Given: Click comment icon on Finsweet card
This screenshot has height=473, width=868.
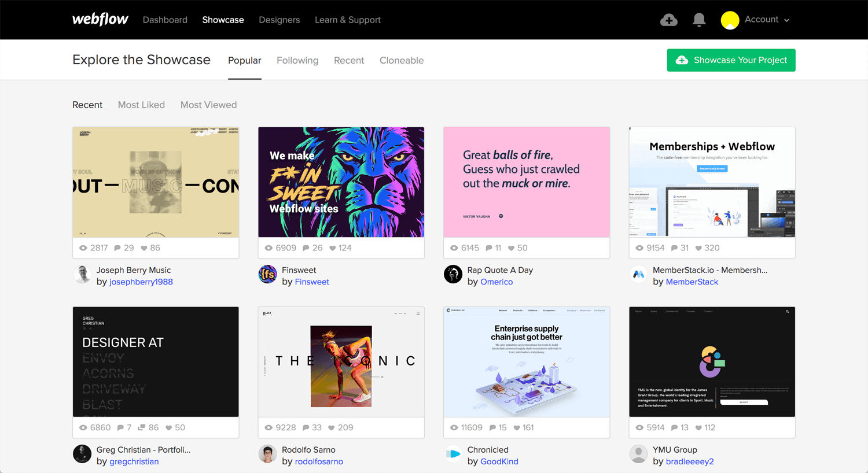Looking at the screenshot, I should click(306, 248).
